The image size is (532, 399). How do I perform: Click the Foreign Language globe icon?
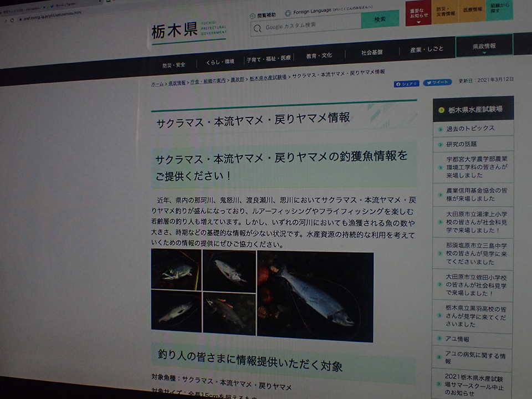coord(288,13)
